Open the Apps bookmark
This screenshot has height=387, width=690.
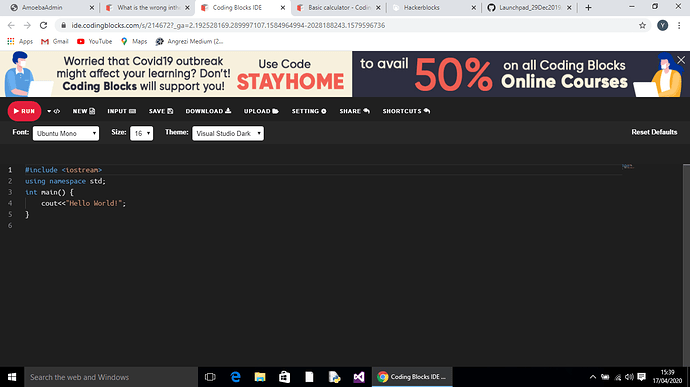point(20,41)
